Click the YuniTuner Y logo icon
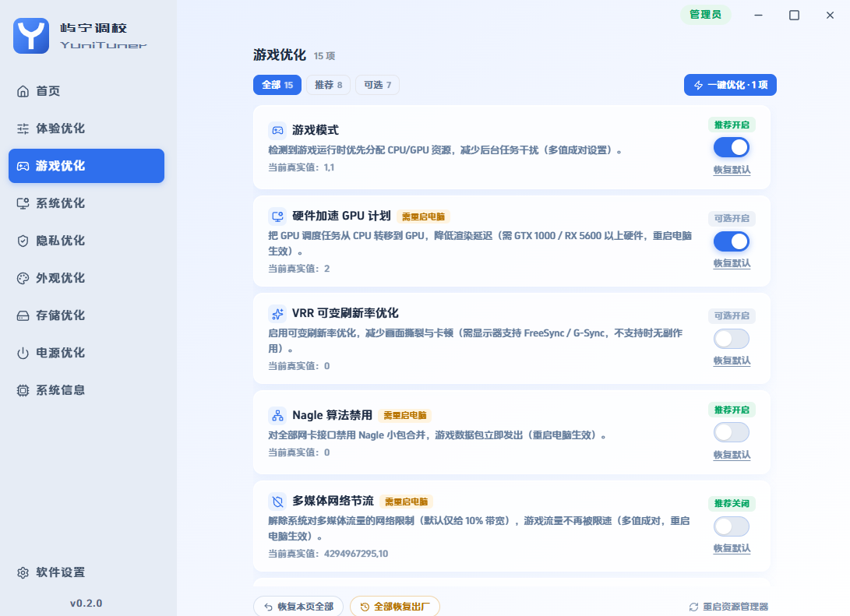The height and width of the screenshot is (616, 850). 31,36
